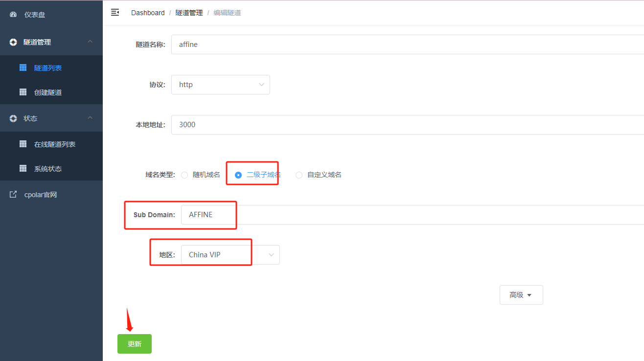
Task: Click the grid icon beside 隧道列表
Action: 23,68
